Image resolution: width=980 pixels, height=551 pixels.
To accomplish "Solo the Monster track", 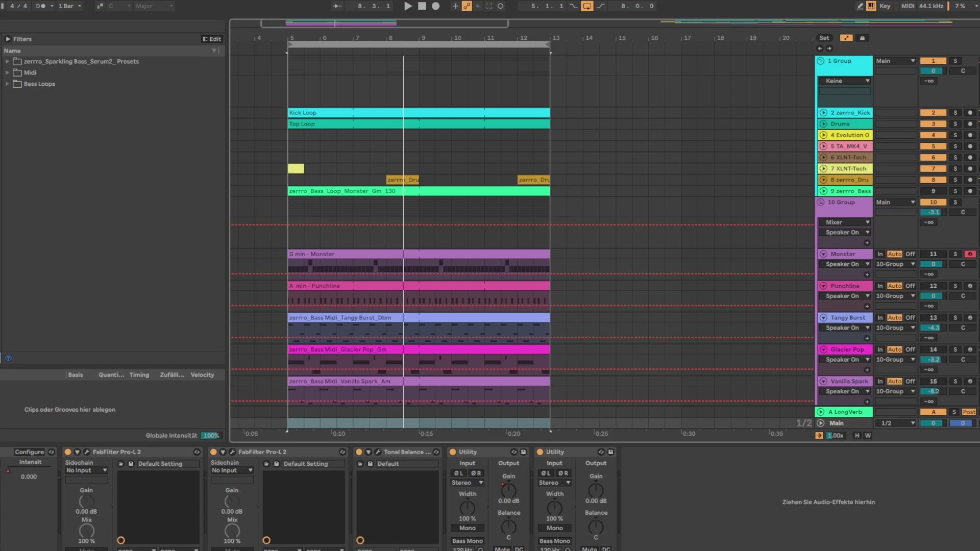I will coord(955,254).
